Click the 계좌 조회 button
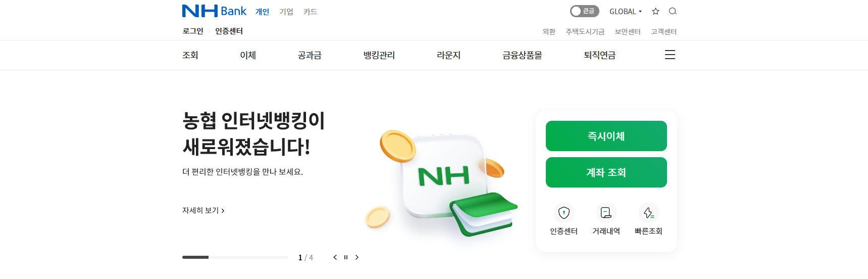The image size is (868, 279). point(606,172)
